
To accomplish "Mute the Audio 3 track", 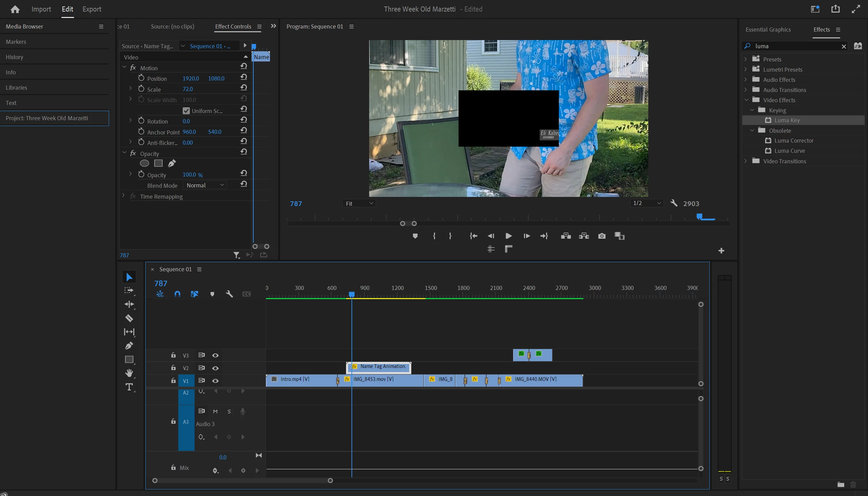I will click(x=215, y=411).
